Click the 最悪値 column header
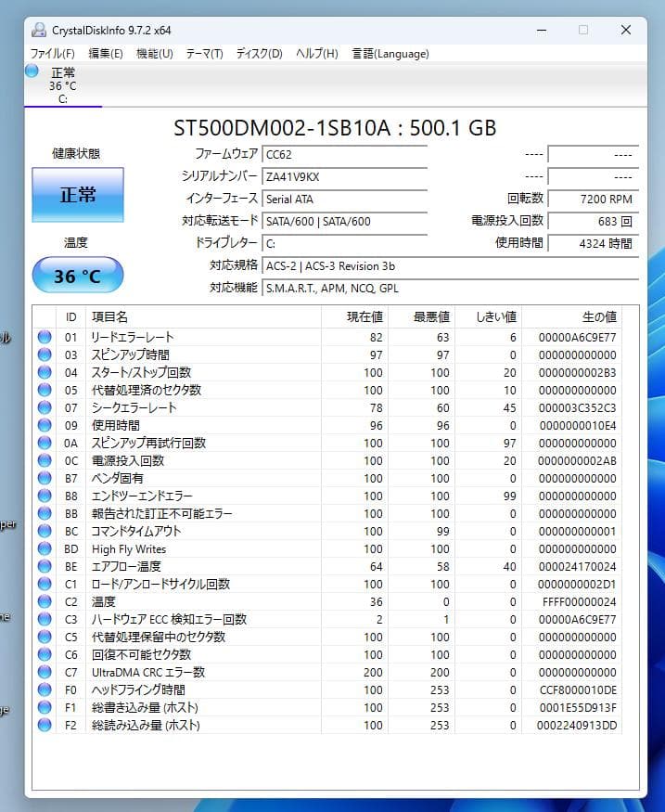This screenshot has width=665, height=812. 422,317
